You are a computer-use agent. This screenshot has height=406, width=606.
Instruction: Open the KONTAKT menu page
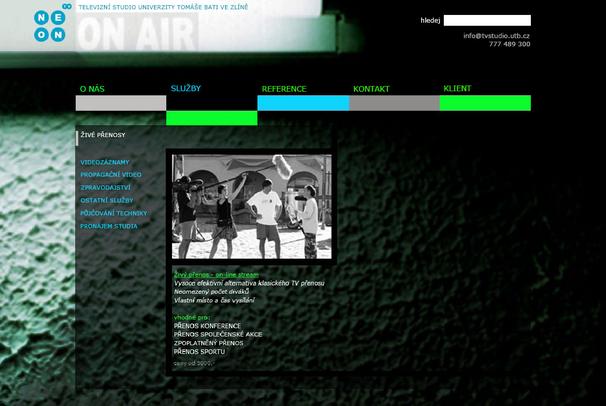(x=371, y=89)
